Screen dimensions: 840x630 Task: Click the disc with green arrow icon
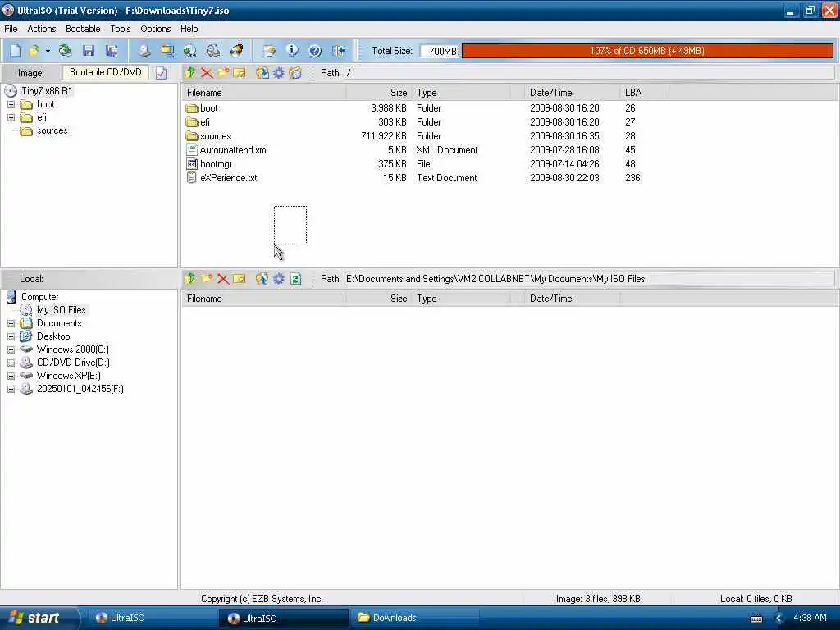click(x=189, y=51)
